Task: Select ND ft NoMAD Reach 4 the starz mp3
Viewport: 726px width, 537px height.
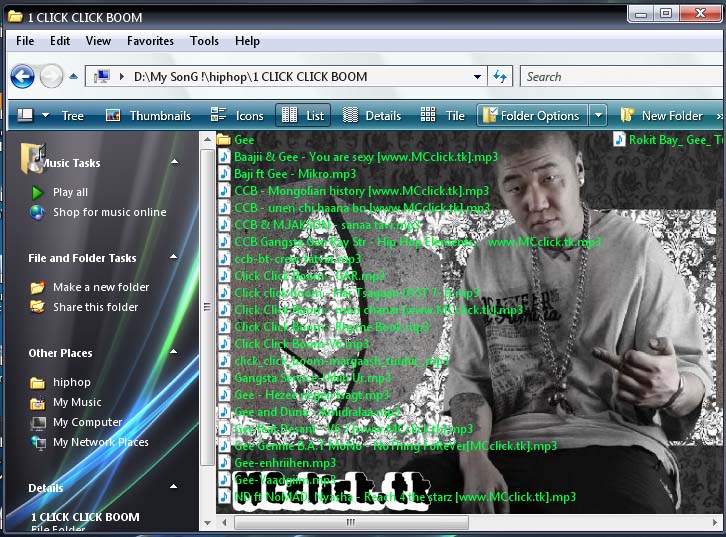Action: pyautogui.click(x=405, y=497)
